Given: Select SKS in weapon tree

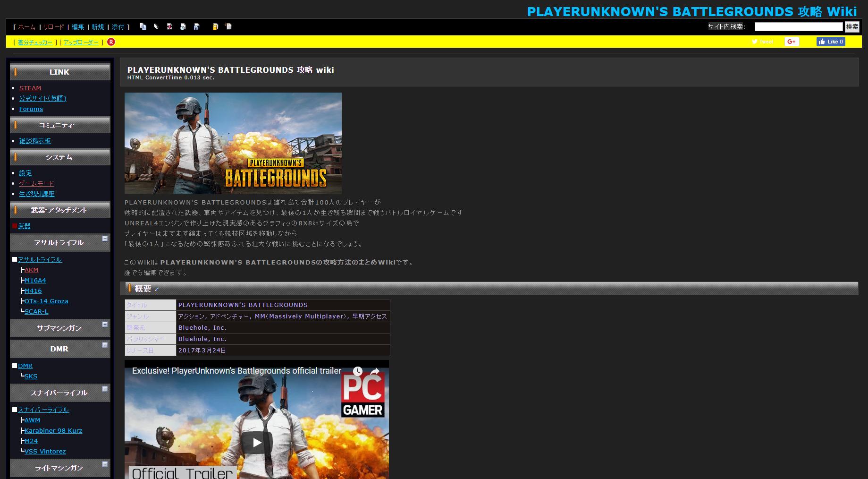Looking at the screenshot, I should pyautogui.click(x=31, y=376).
